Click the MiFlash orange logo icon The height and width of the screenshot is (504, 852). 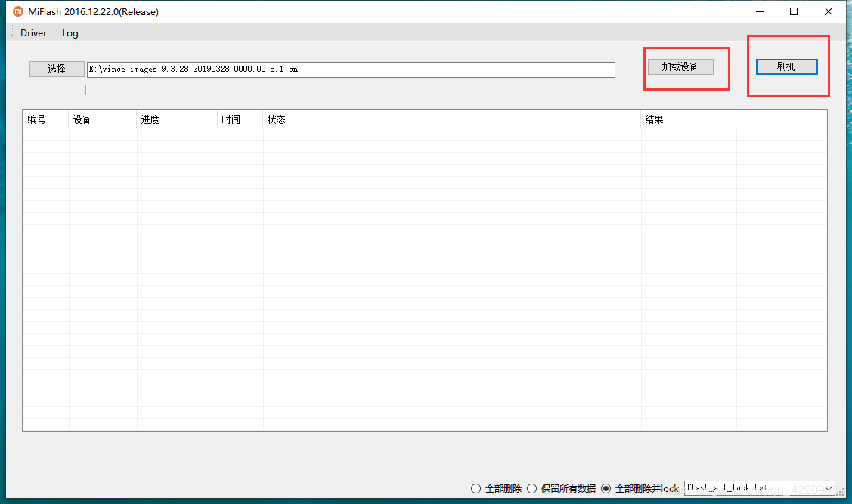pyautogui.click(x=18, y=11)
